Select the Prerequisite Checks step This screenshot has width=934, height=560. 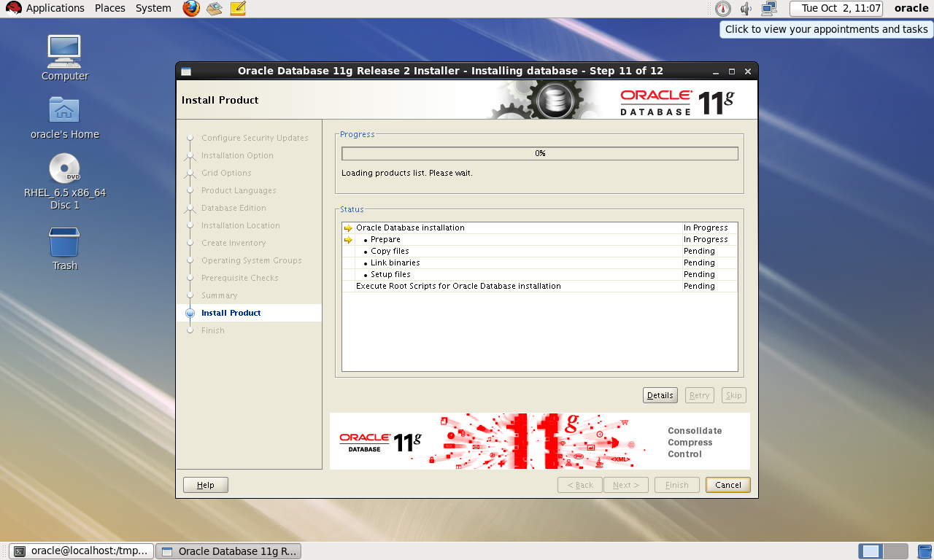click(x=239, y=278)
